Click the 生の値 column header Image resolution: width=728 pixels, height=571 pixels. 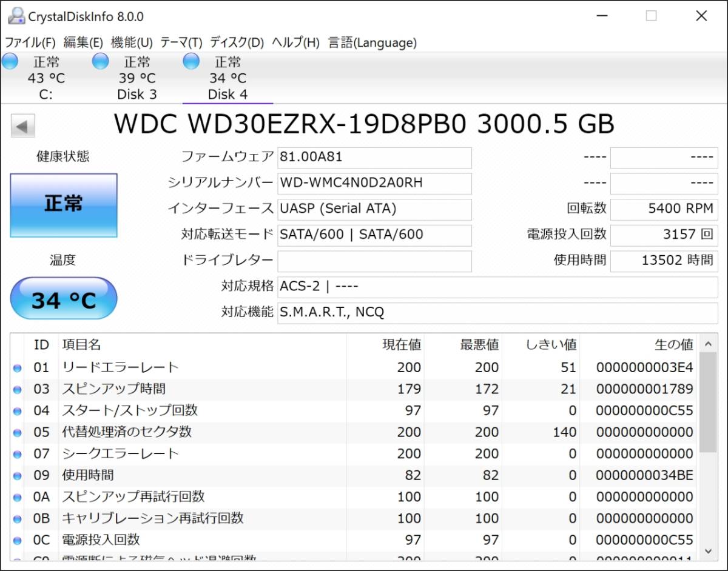639,345
